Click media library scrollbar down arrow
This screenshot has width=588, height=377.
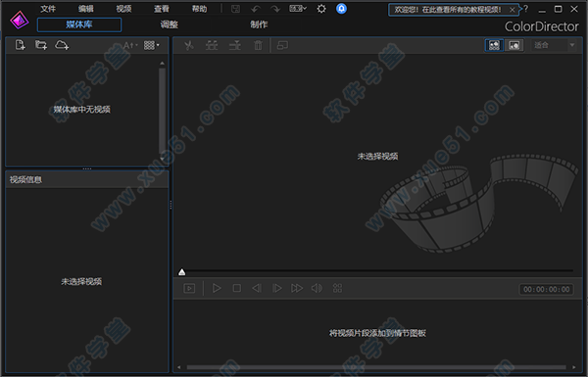tap(162, 160)
